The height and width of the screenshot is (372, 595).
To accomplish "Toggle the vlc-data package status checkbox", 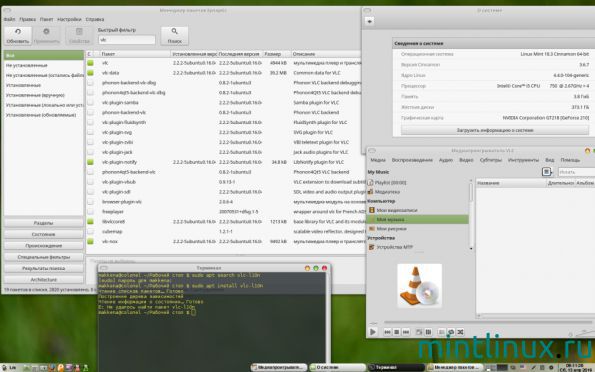I will (90, 73).
